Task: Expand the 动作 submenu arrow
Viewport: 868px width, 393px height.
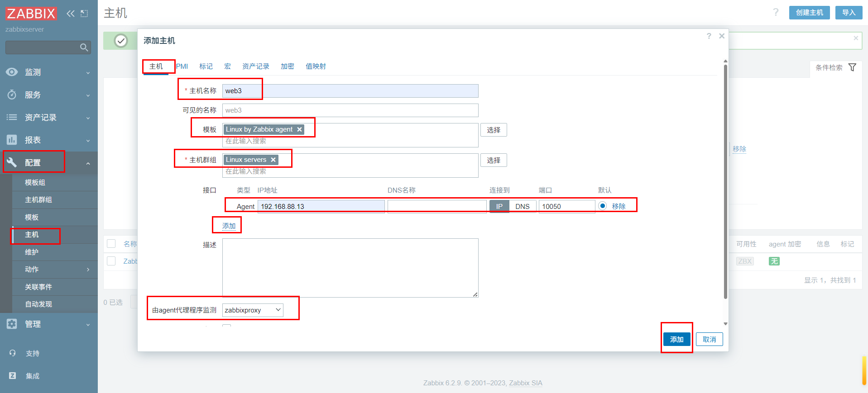Action: (x=88, y=270)
